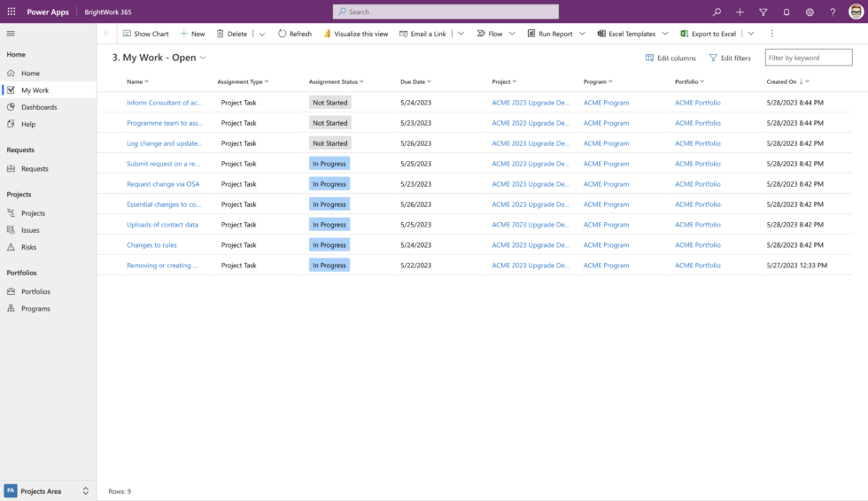Collapse the left navigation hamburger menu
This screenshot has height=501, width=868.
point(11,34)
